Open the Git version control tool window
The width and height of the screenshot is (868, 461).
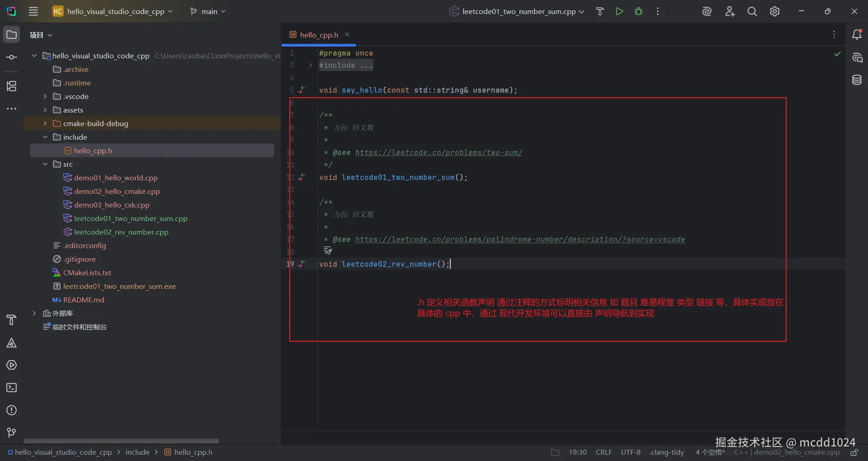click(x=12, y=433)
